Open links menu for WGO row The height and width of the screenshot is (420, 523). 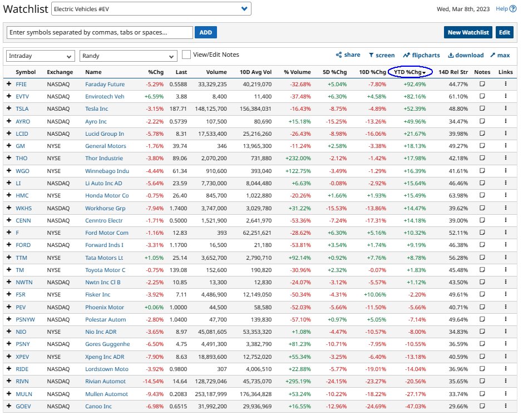[506, 170]
